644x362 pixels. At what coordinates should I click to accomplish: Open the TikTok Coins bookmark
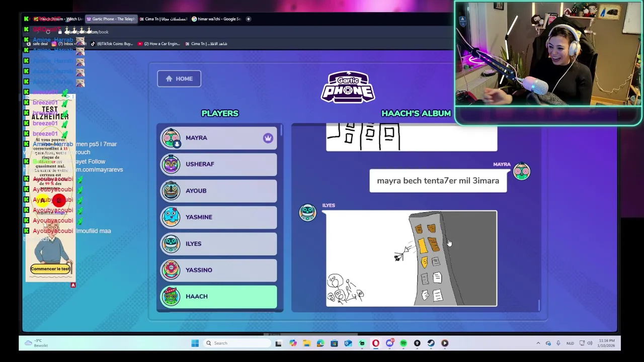(112, 44)
